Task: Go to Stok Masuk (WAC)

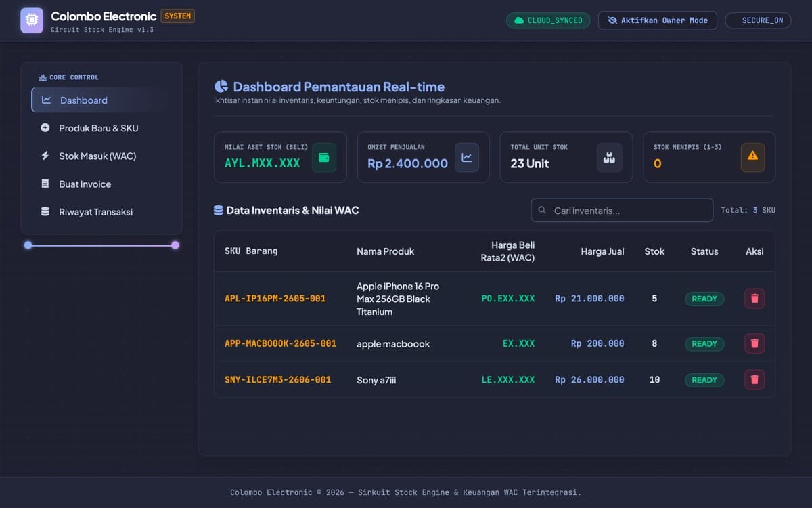Action: pos(101,156)
